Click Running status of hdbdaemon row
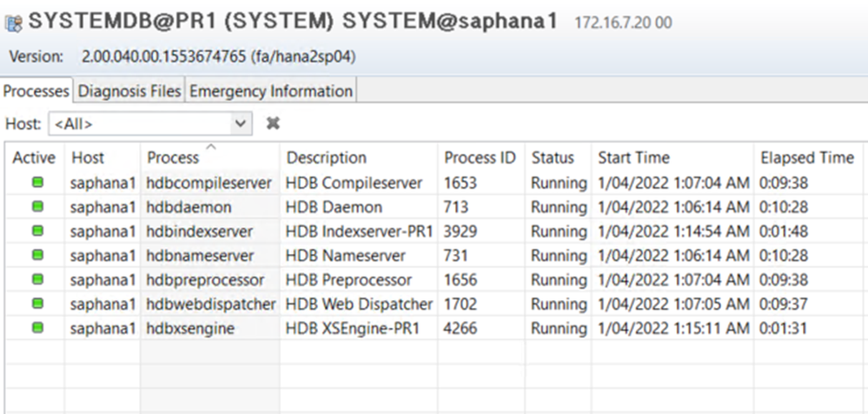The width and height of the screenshot is (868, 414). click(559, 207)
